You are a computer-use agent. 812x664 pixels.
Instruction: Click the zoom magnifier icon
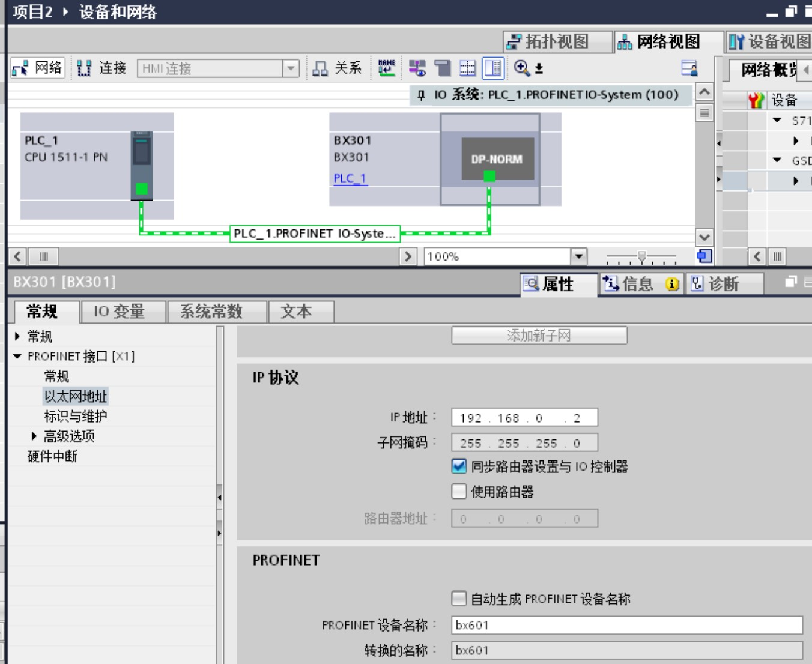pyautogui.click(x=522, y=68)
